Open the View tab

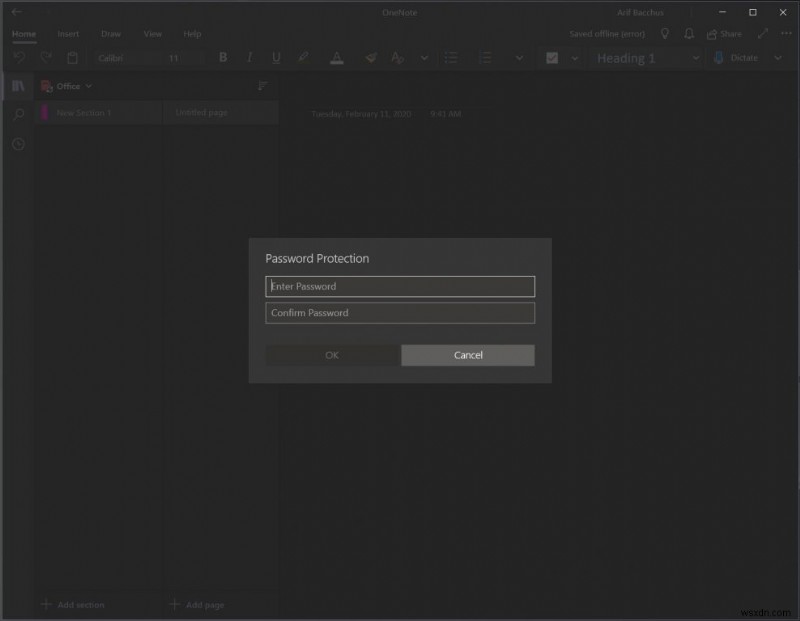click(153, 34)
